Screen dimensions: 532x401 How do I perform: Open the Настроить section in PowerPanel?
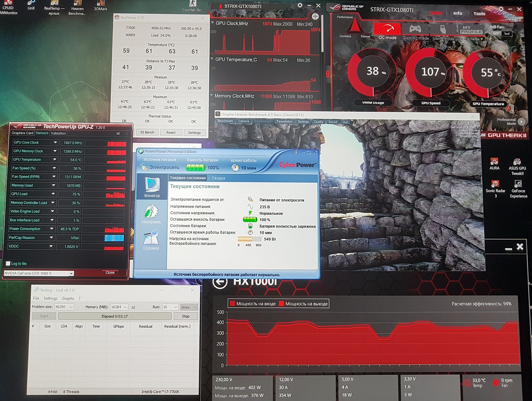tap(151, 214)
